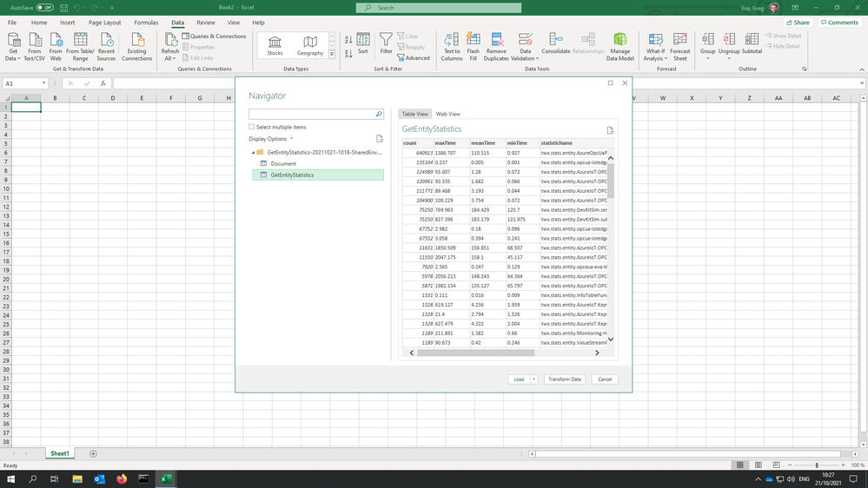The width and height of the screenshot is (868, 488).
Task: Click the zoom slider handle
Action: (817, 465)
